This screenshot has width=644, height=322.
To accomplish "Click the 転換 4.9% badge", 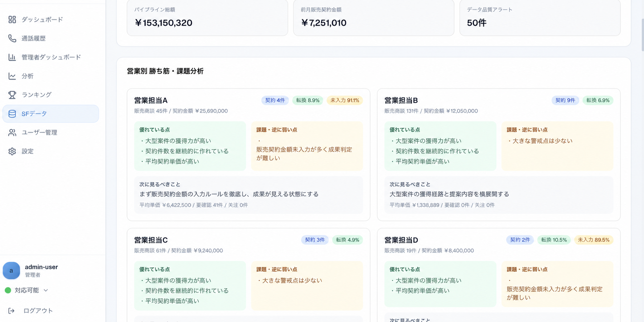I will 347,240.
